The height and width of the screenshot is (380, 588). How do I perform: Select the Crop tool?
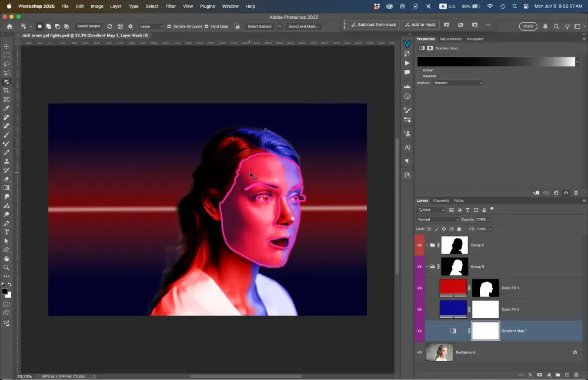click(6, 91)
